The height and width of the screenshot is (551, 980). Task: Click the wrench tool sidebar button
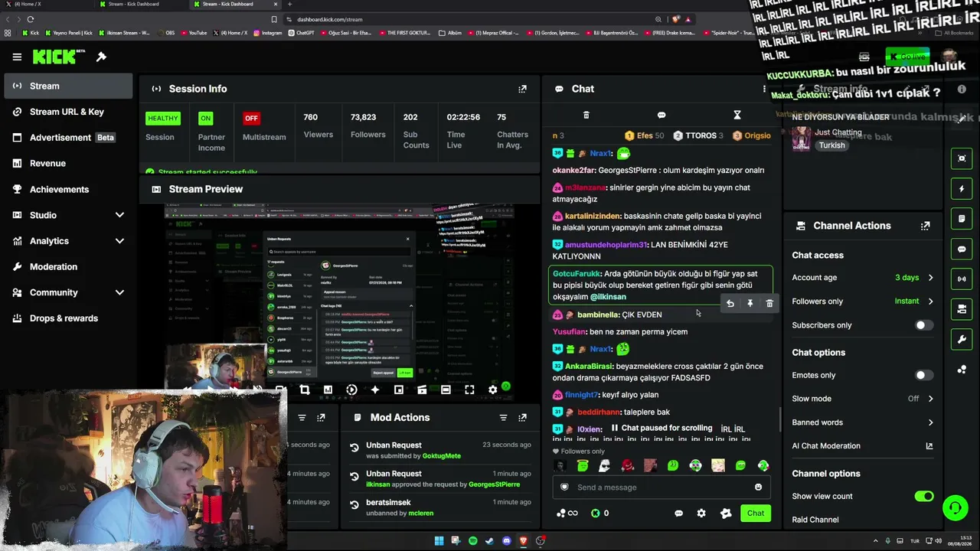[962, 339]
